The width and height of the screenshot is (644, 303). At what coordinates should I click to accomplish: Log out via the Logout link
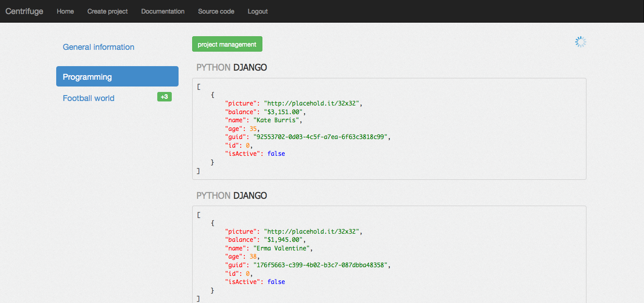tap(257, 11)
